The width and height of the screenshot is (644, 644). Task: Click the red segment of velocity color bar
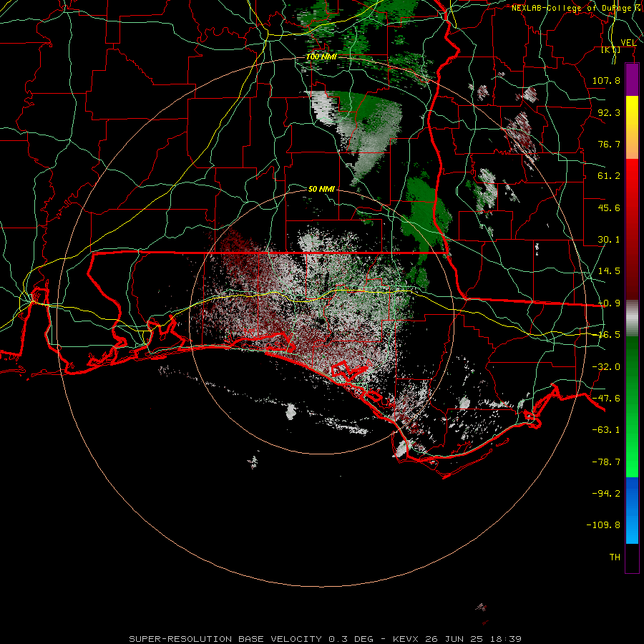[632, 229]
